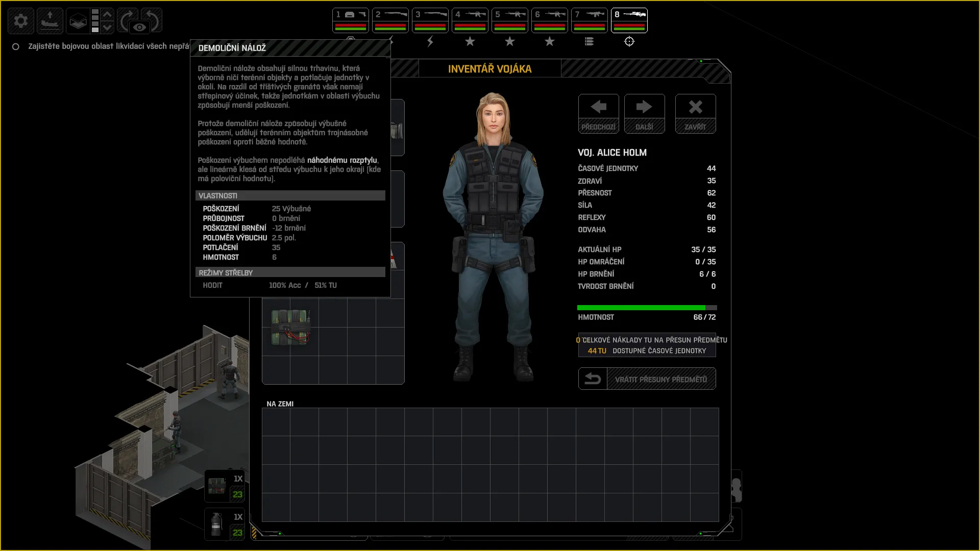
Task: Open the settings gear menu
Action: 21,21
